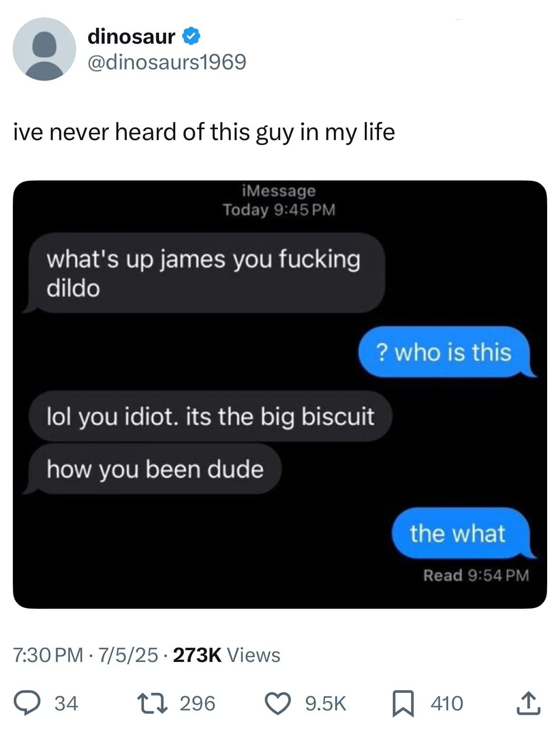Viewport: 560px width, 746px height.
Task: Click the 410 bookmarks count
Action: pos(446,703)
